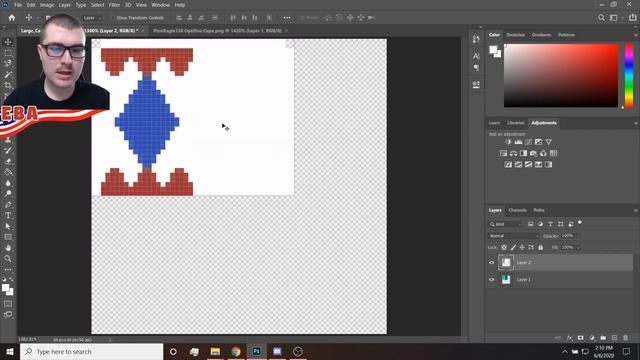Switch to the Channels tab
This screenshot has width=640, height=360.
[x=518, y=210]
